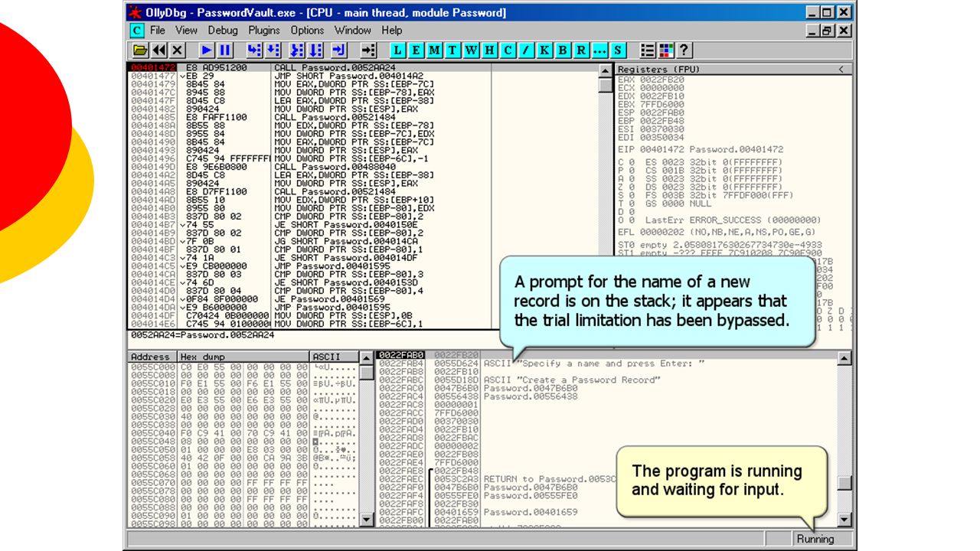This screenshot has height=551, width=980.
Task: Open appearance options with the colored grid icon
Action: 666,51
